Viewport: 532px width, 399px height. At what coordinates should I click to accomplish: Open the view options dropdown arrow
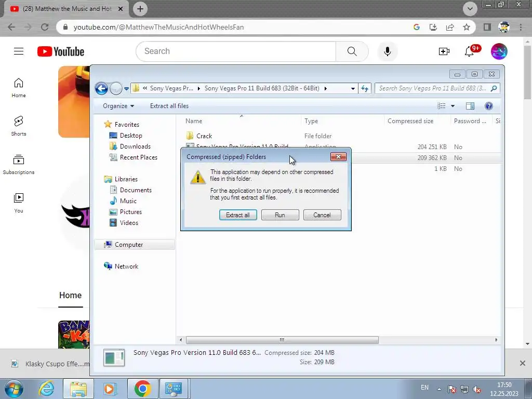pyautogui.click(x=453, y=106)
